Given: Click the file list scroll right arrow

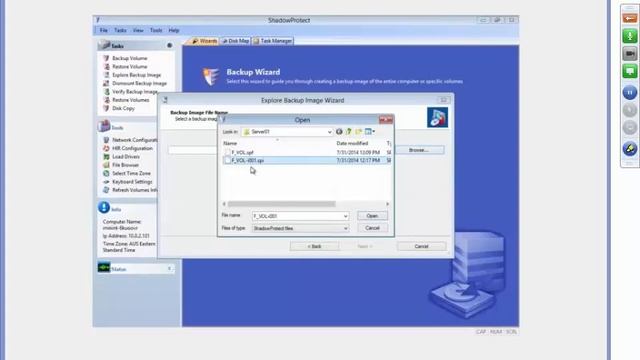Looking at the screenshot, I should (x=387, y=204).
